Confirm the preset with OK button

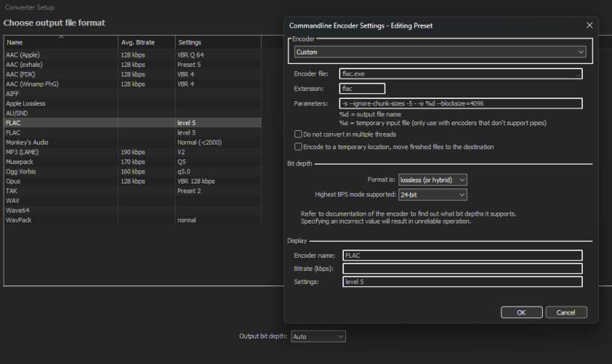[x=522, y=312]
